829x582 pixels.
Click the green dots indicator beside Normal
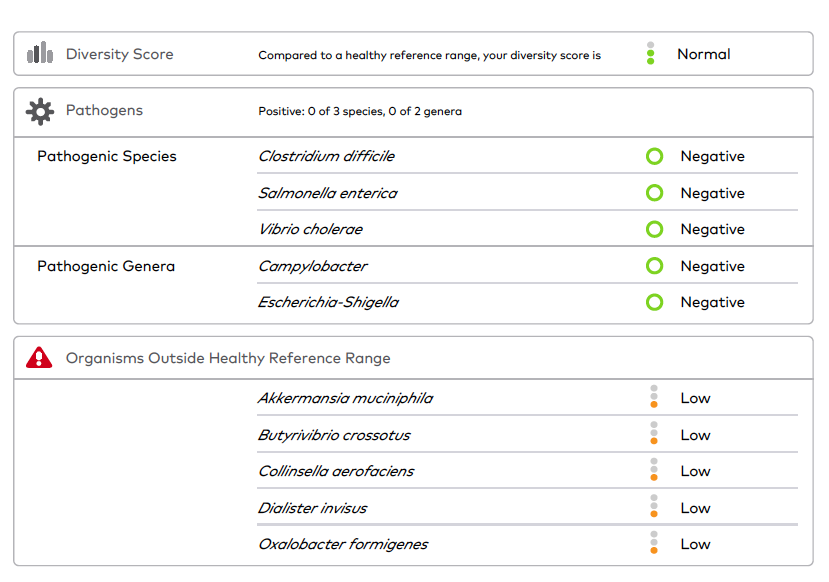pos(650,53)
